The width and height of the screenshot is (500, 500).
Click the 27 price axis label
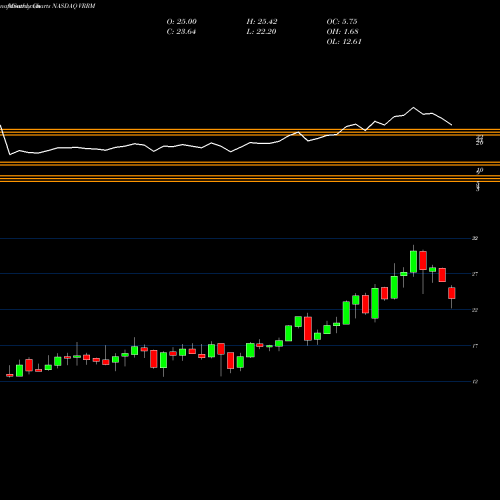click(475, 274)
